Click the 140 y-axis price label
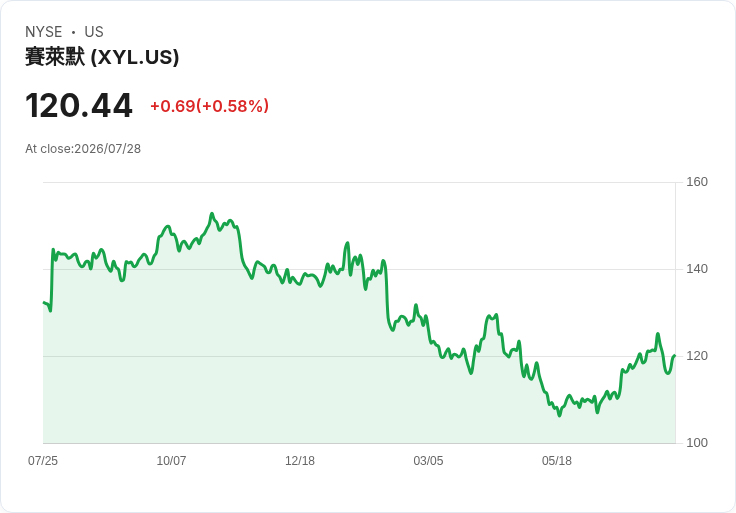 (x=697, y=269)
